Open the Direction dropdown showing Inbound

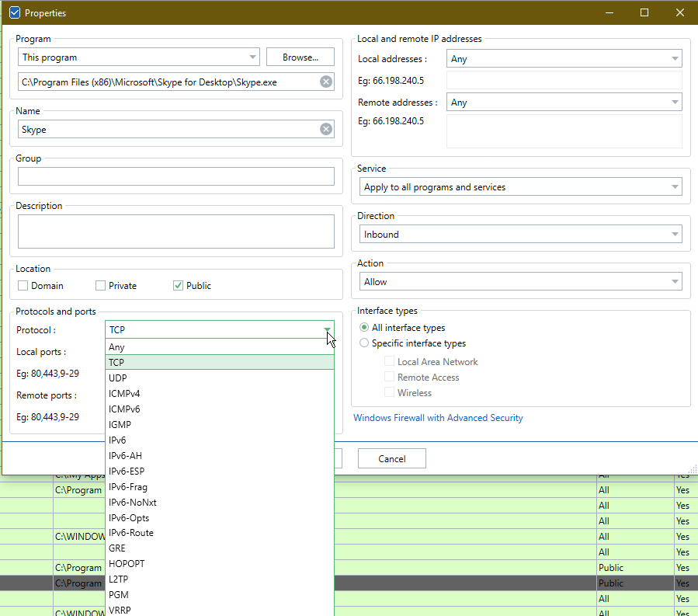(520, 235)
